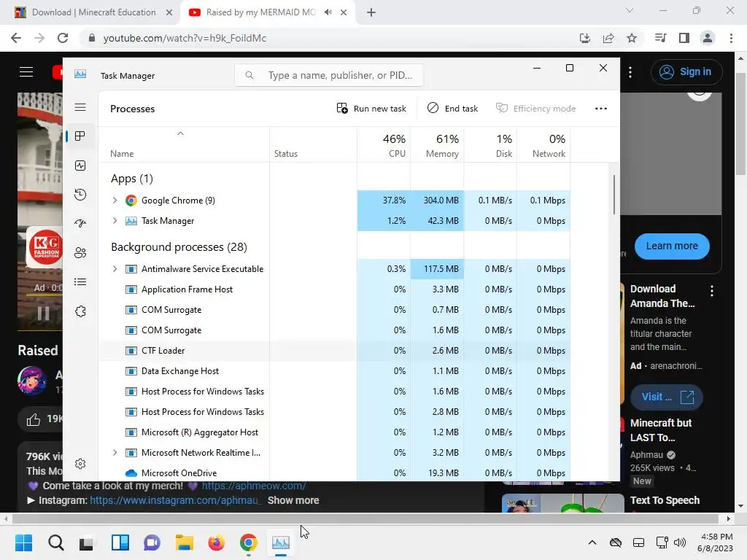Close the Minecraft Education tab

click(x=169, y=12)
